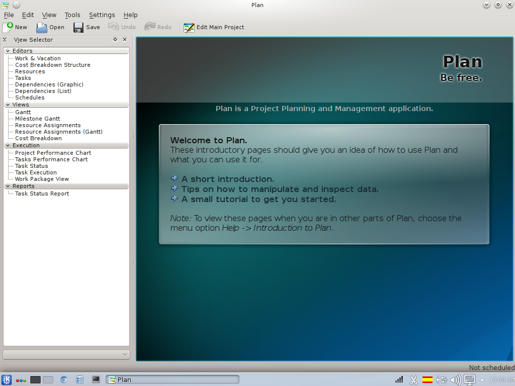Screen dimensions: 515x386
Task: Click the Redo toolbar icon
Action: [150, 27]
